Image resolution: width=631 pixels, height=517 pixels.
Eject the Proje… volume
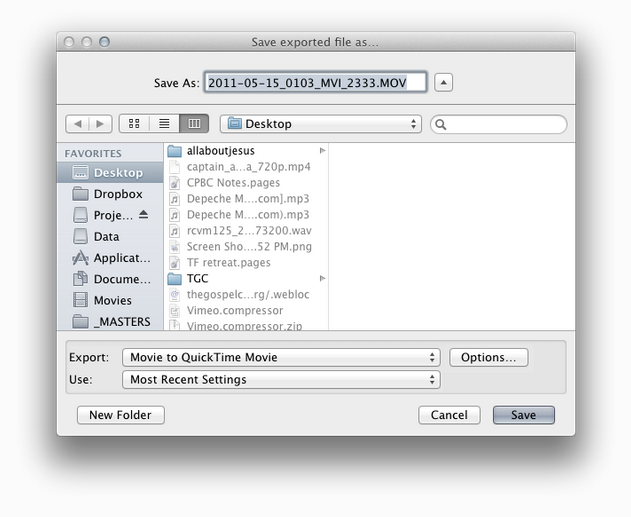144,214
